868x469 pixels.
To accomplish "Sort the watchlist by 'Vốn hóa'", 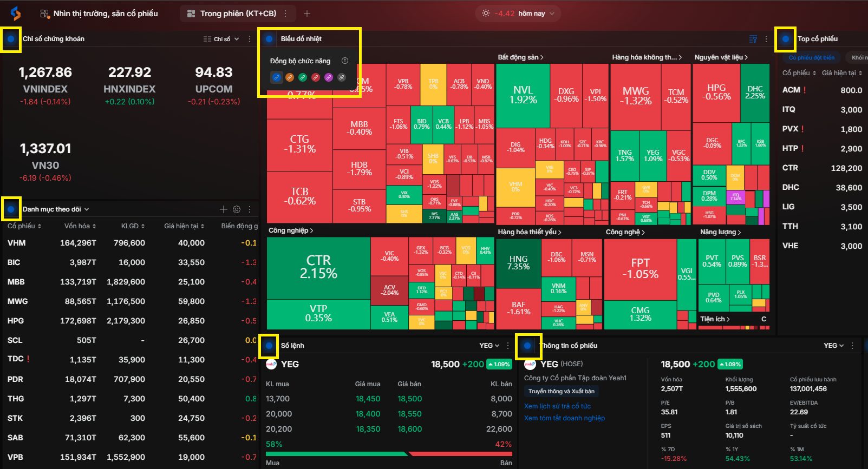I will (x=80, y=226).
